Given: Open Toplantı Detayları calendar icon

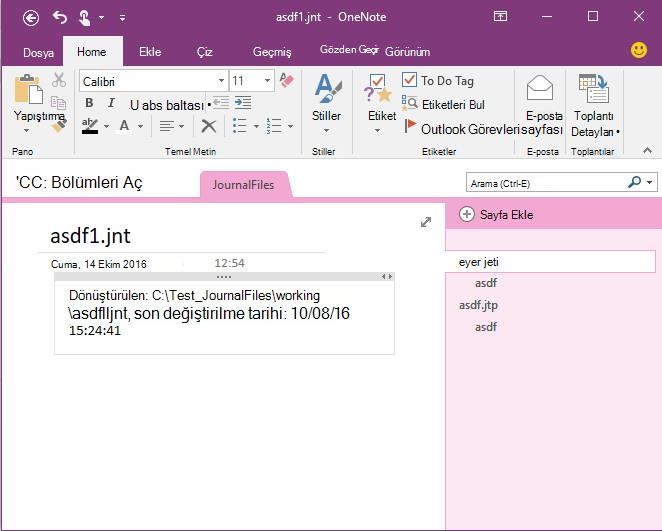Looking at the screenshot, I should click(593, 88).
